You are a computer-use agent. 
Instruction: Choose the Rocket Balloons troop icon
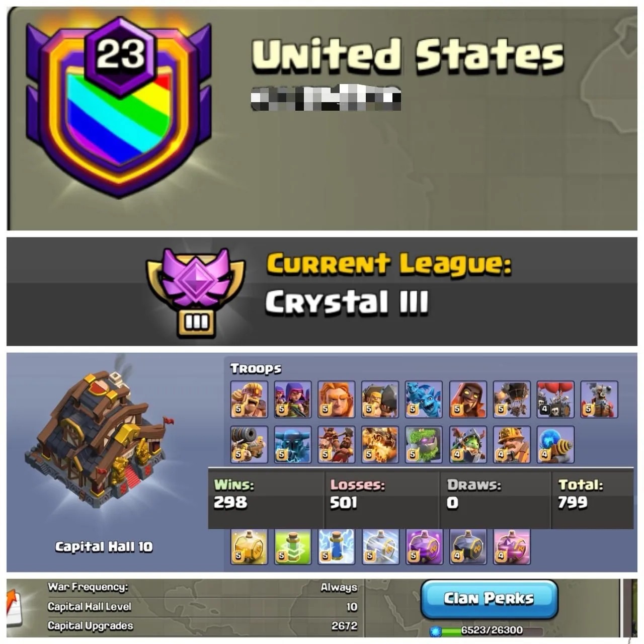point(555,399)
